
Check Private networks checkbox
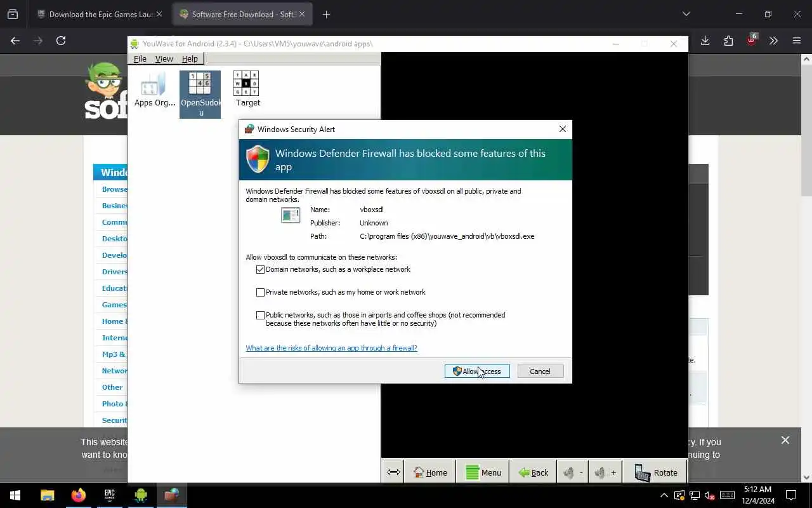[260, 292]
